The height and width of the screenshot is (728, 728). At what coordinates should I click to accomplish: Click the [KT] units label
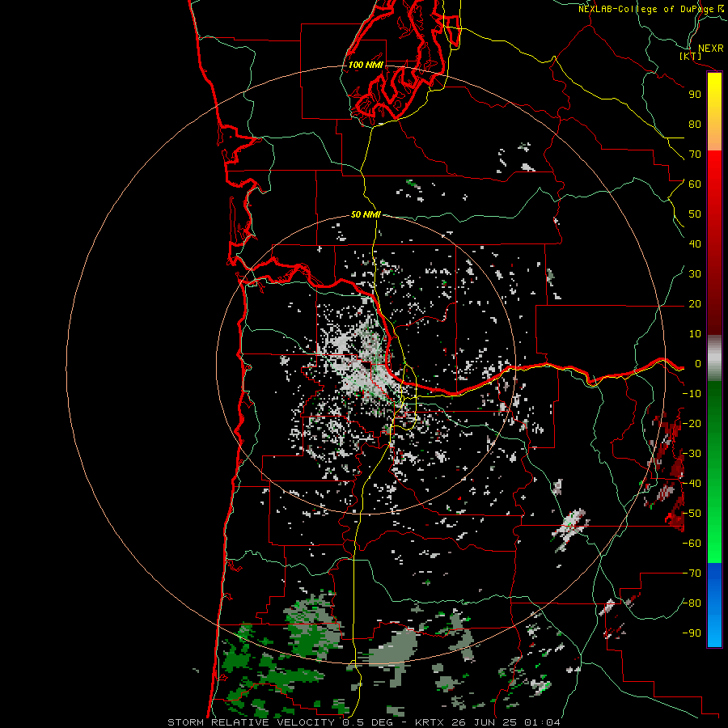click(x=691, y=57)
